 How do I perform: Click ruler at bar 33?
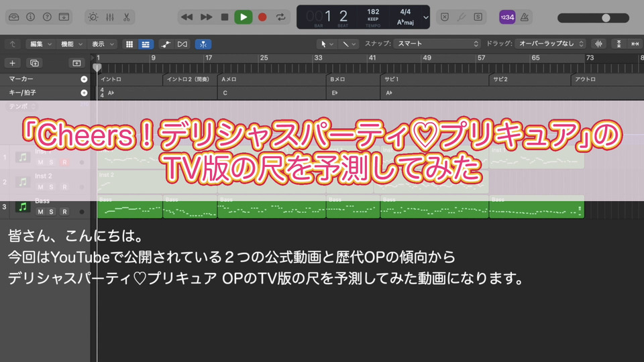pos(318,58)
